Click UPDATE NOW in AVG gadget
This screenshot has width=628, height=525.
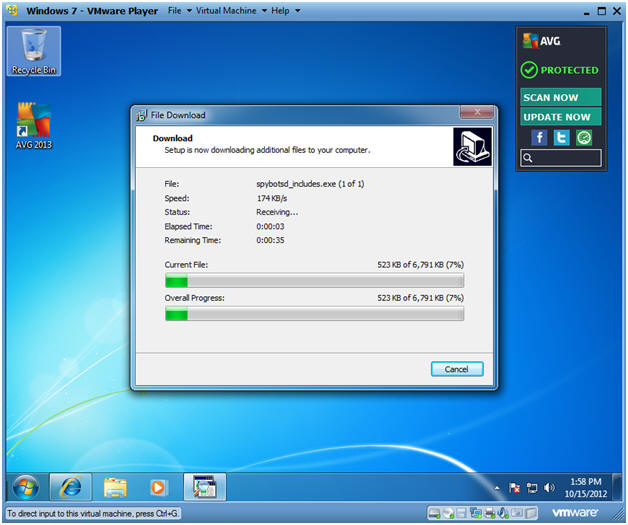(561, 117)
